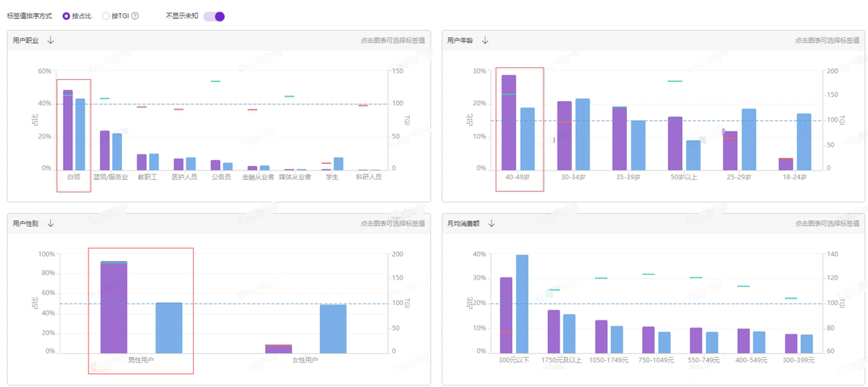Click the 蓝领/服务业 axis label
This screenshot has width=868, height=387.
click(111, 177)
